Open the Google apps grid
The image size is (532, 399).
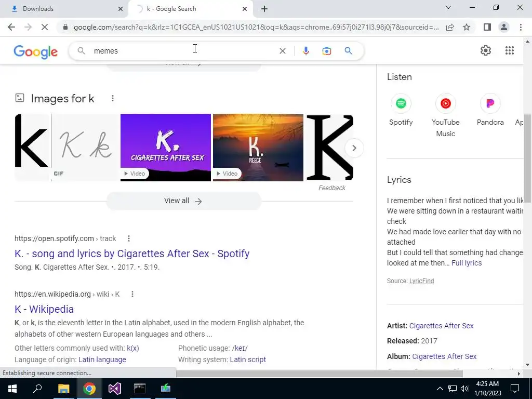click(x=509, y=50)
